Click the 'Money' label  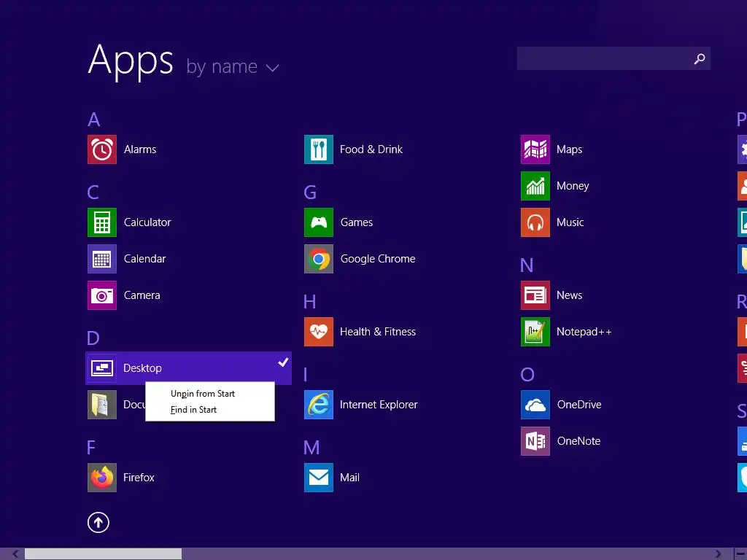click(x=573, y=186)
